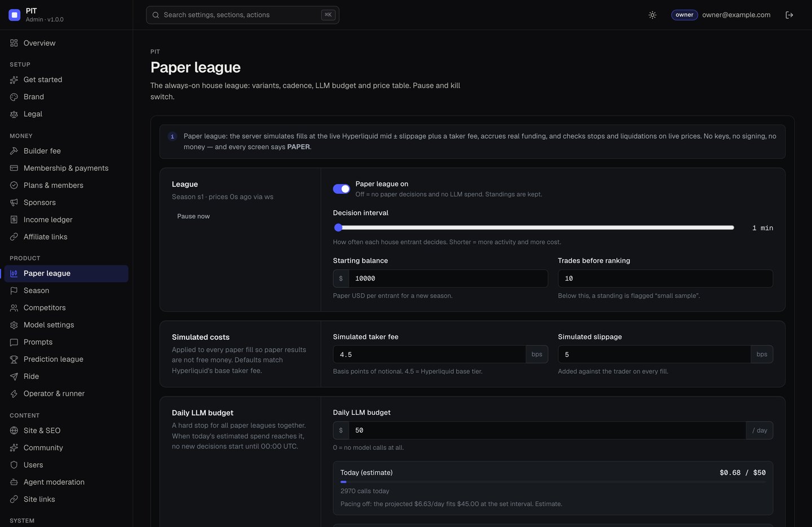812x527 pixels.
Task: Open Operator & runner page
Action: click(67, 394)
